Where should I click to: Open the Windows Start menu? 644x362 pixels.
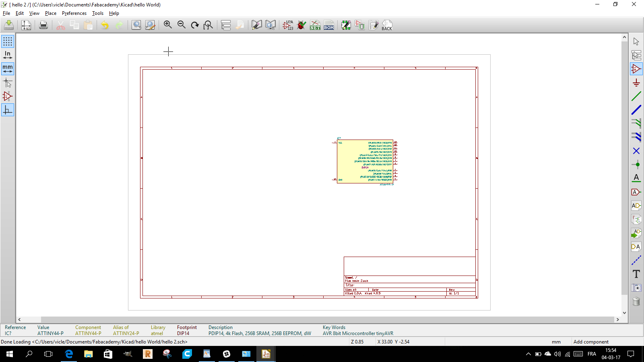coord(10,354)
